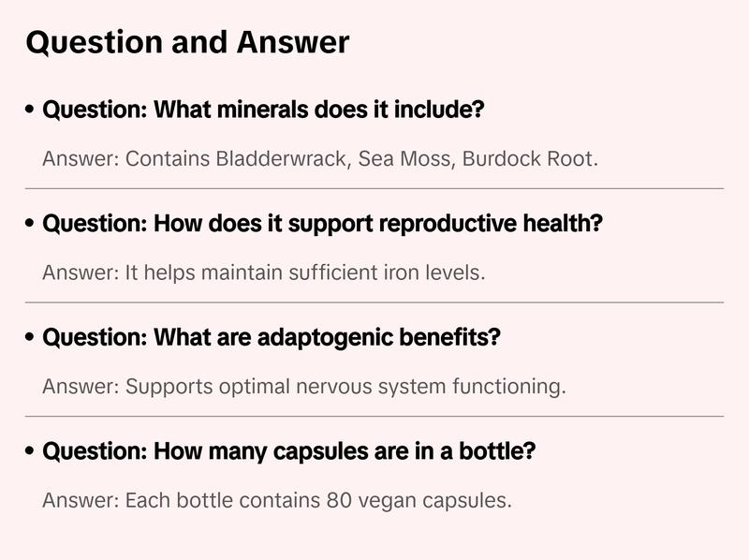The height and width of the screenshot is (560, 749).
Task: Click the nervous system functioning answer
Action: click(x=304, y=386)
